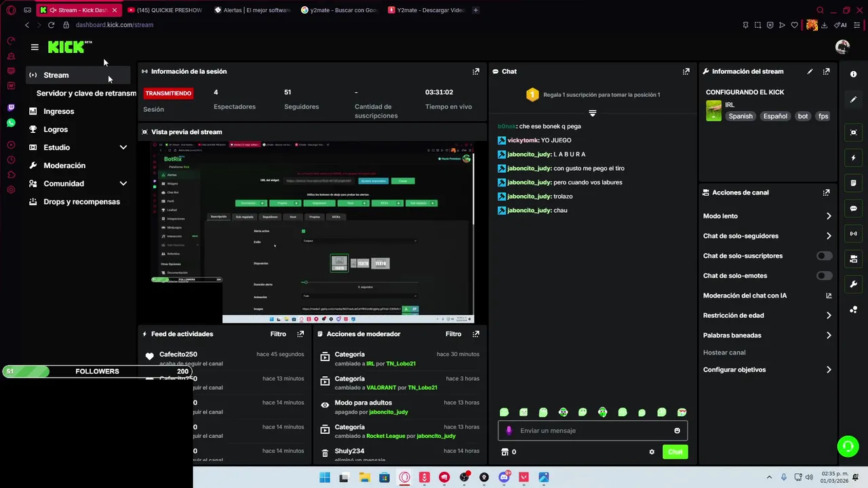Image resolution: width=868 pixels, height=488 pixels.
Task: Expand the Estudio sidebar section
Action: pos(123,148)
